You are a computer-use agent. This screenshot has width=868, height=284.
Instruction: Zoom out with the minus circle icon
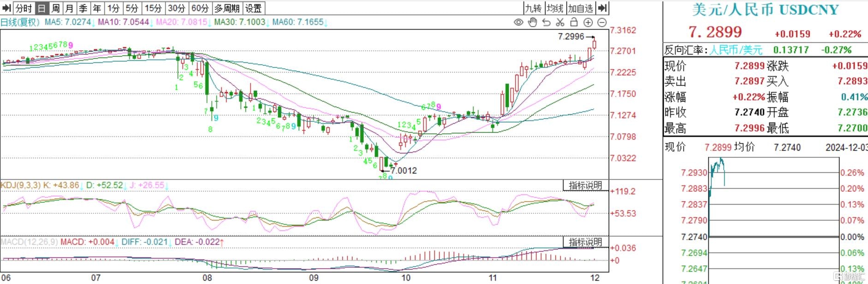tap(602, 22)
